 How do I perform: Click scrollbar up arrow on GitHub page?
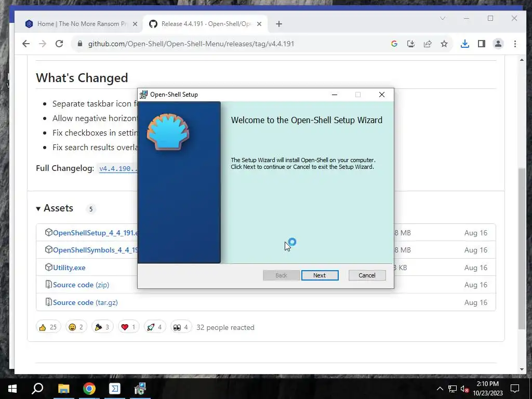pos(522,60)
